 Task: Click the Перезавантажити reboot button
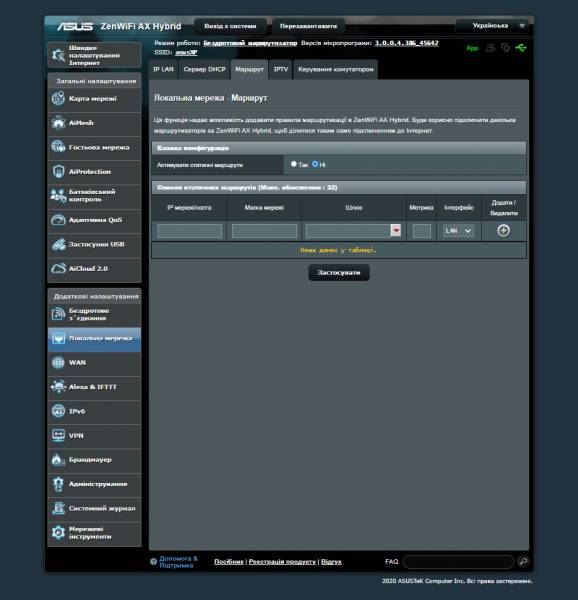click(x=308, y=26)
